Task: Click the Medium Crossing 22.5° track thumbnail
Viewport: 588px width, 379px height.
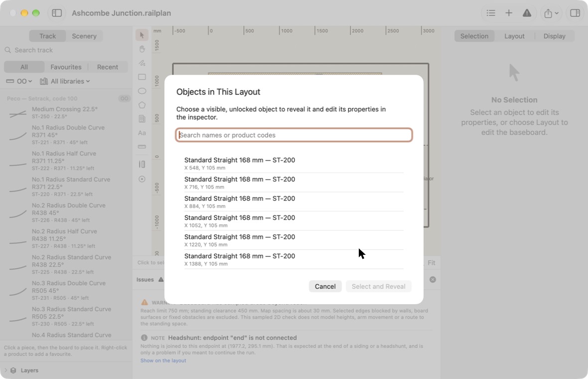Action: [17, 113]
